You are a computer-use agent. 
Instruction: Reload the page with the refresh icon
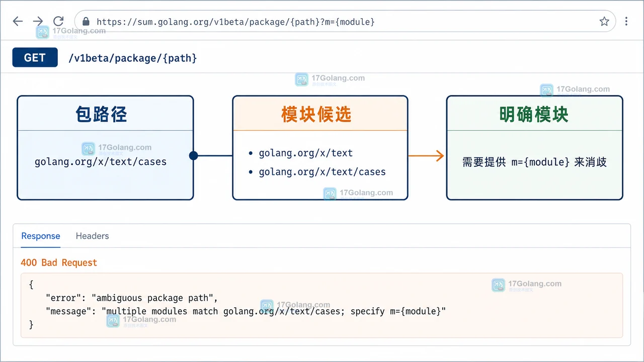(58, 21)
